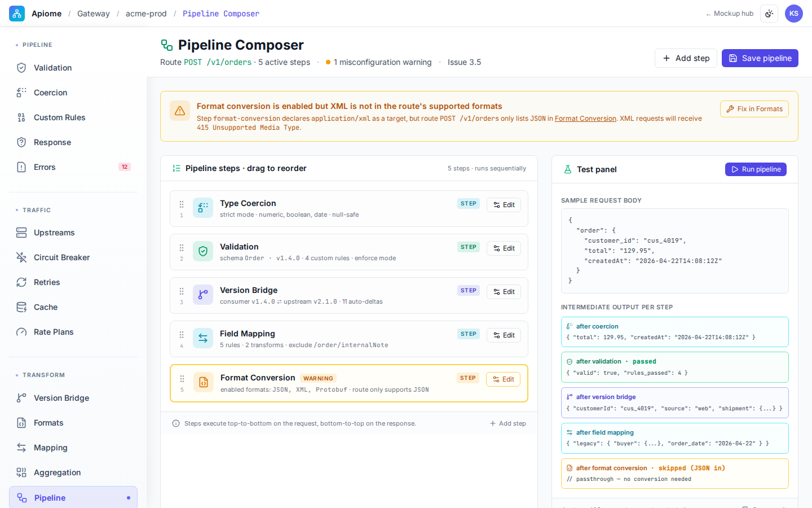Click the info icon in the steps footer
This screenshot has height=508, width=812.
coord(176,423)
